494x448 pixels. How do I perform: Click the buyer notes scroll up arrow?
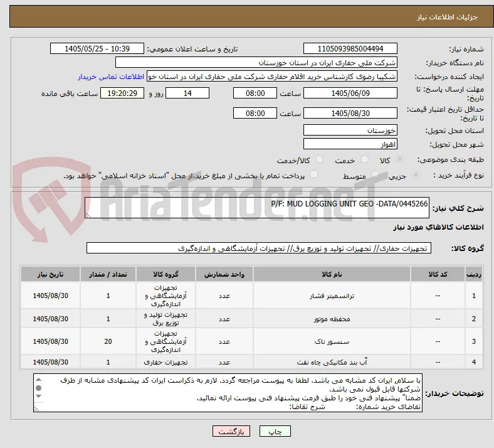(39, 380)
